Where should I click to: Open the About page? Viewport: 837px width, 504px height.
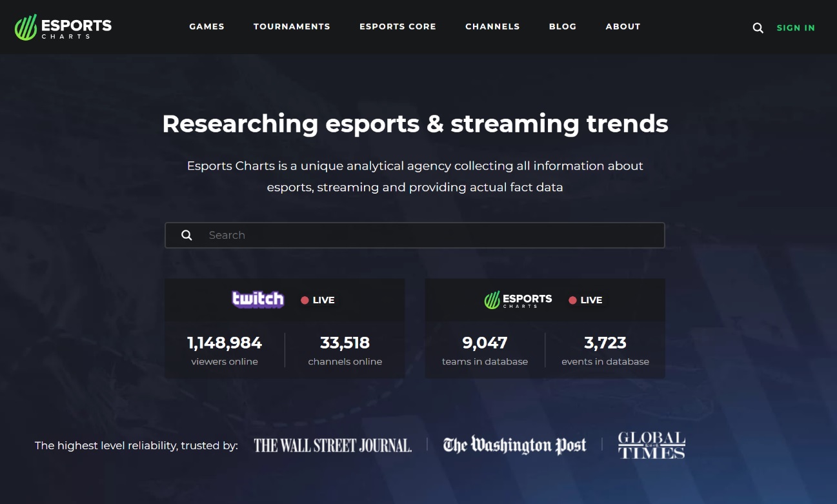623,26
